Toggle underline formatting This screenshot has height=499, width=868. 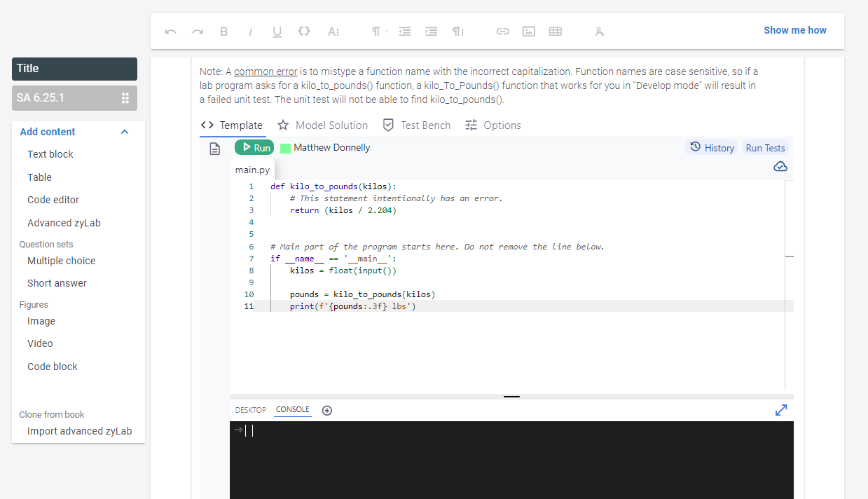277,32
